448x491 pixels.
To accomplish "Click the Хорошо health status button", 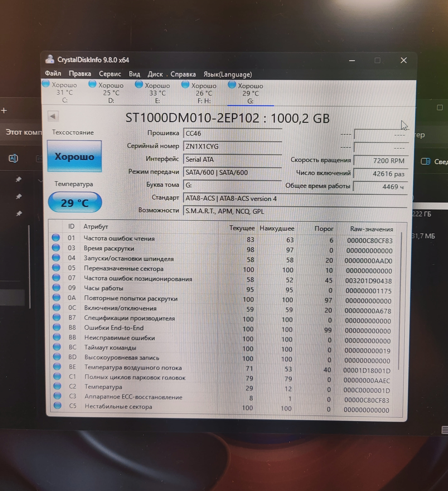I will point(74,156).
